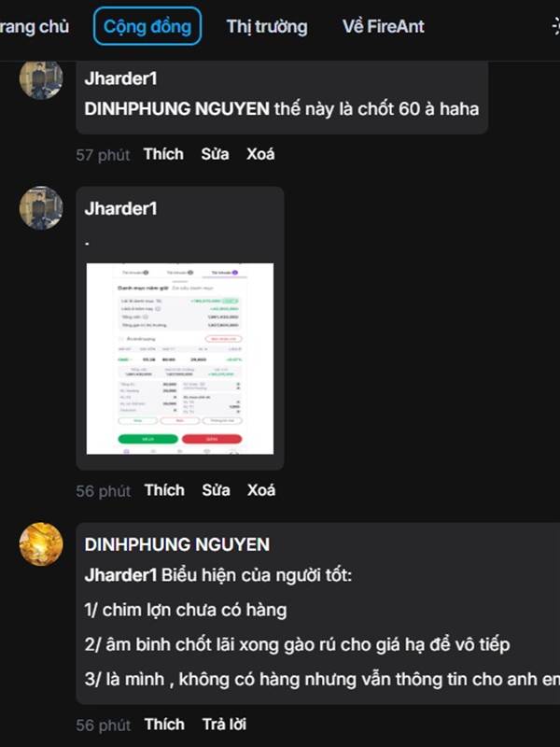Click the DINHPHUNG NGUYEN author name on the last comment
560x747 pixels.
[176, 544]
